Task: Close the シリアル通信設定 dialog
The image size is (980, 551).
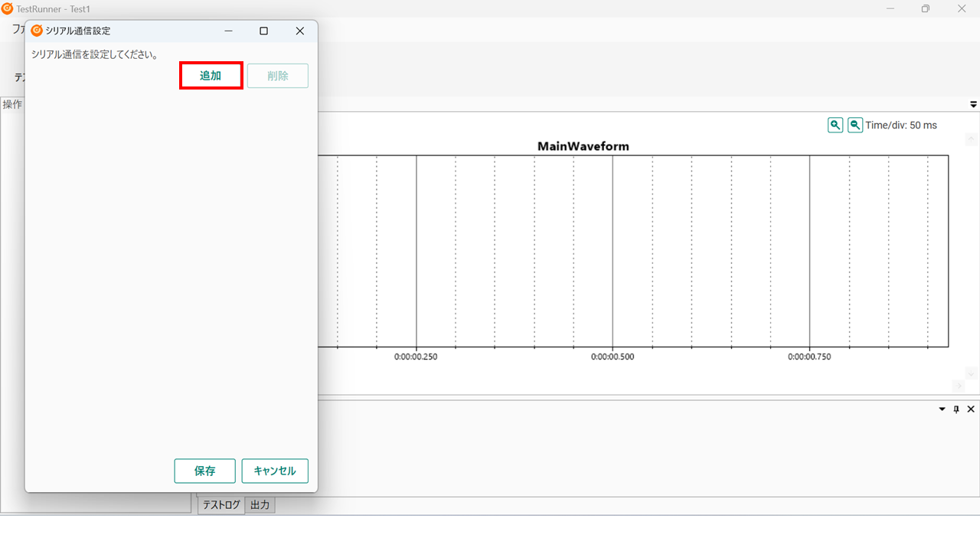Action: click(x=299, y=31)
